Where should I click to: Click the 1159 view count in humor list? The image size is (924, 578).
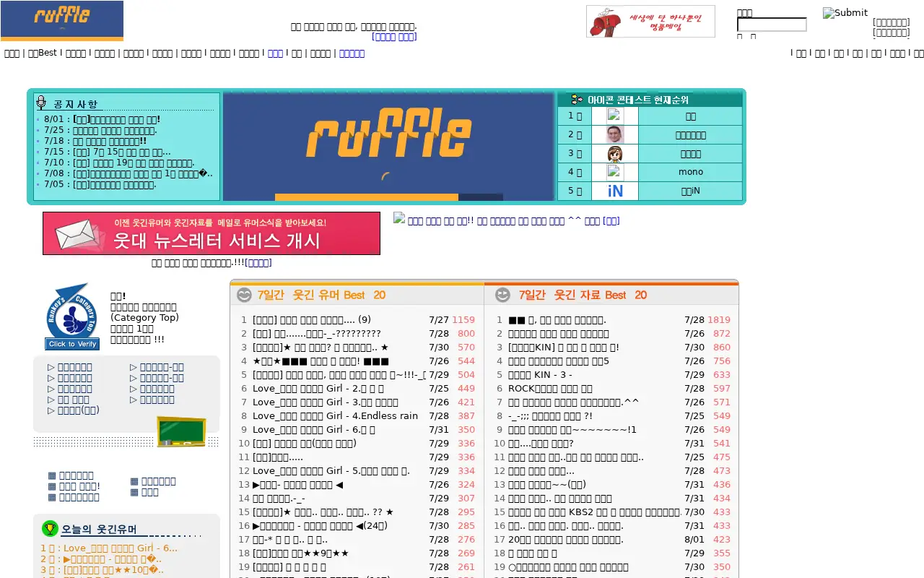[463, 319]
